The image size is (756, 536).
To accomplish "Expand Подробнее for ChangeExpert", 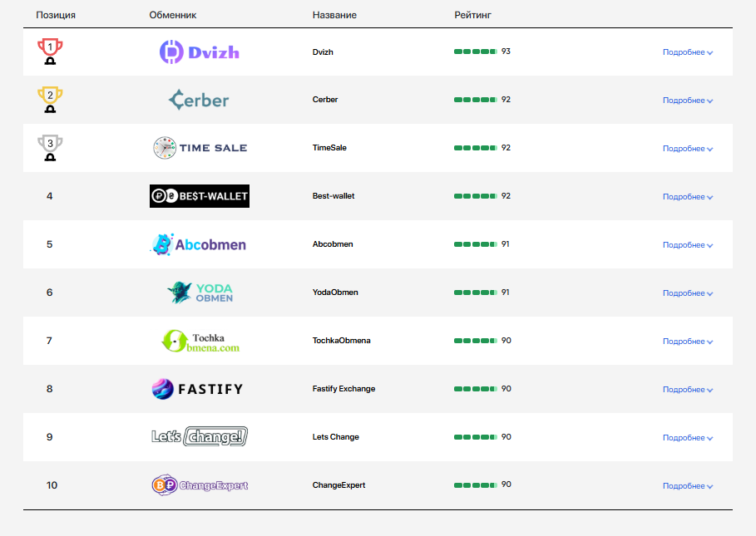I will 688,485.
